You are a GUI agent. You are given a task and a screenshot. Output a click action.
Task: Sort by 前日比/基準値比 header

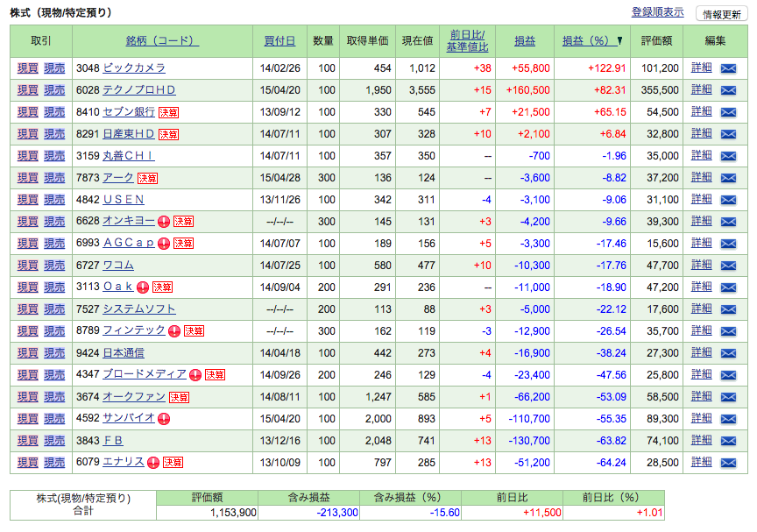pyautogui.click(x=467, y=41)
